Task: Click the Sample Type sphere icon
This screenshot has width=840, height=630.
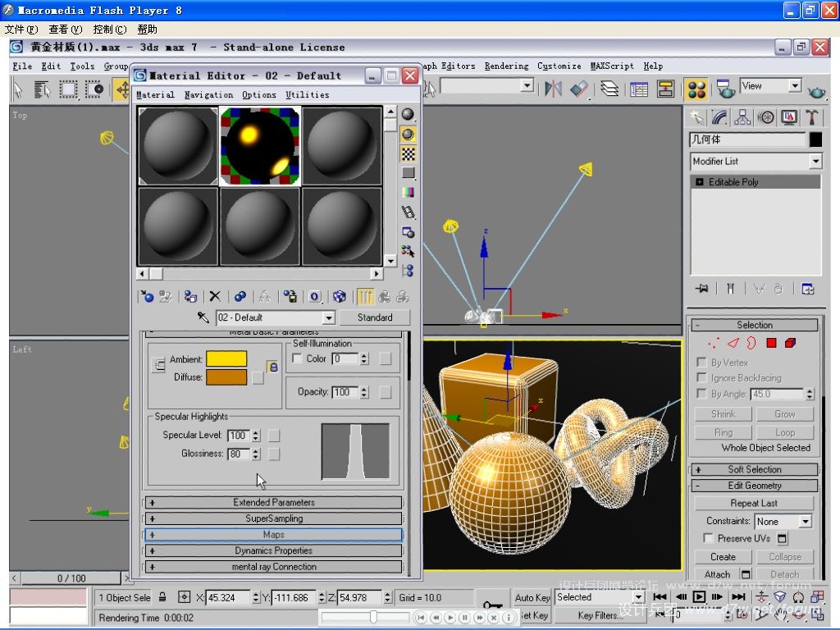Action: tap(408, 114)
